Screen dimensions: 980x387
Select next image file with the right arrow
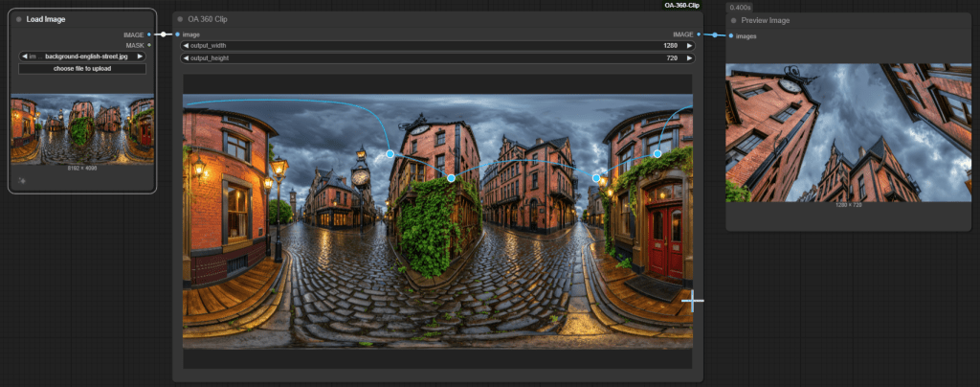pos(141,57)
